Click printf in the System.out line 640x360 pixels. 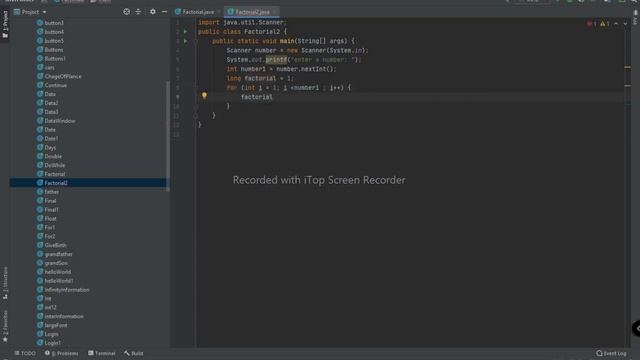click(x=276, y=60)
